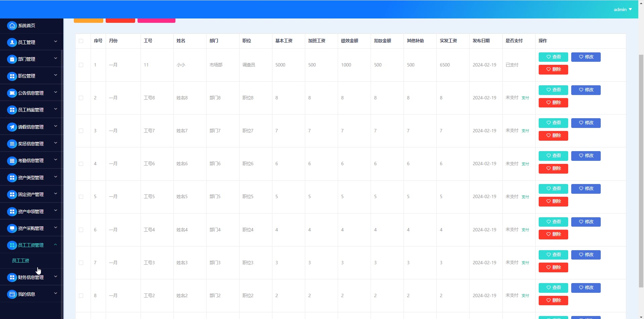Click the 调查员 position cell
Image resolution: width=644 pixels, height=319 pixels.
[249, 65]
